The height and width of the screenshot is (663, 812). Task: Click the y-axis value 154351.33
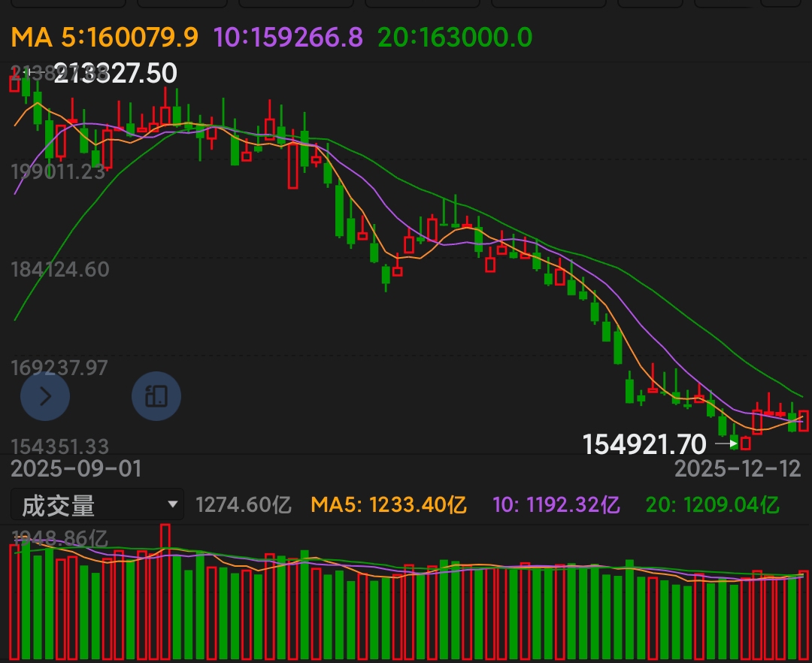[60, 447]
